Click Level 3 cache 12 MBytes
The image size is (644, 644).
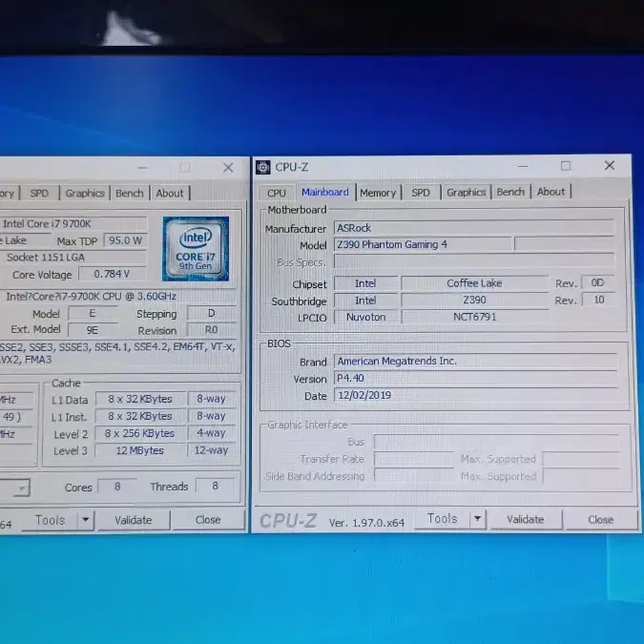139,450
